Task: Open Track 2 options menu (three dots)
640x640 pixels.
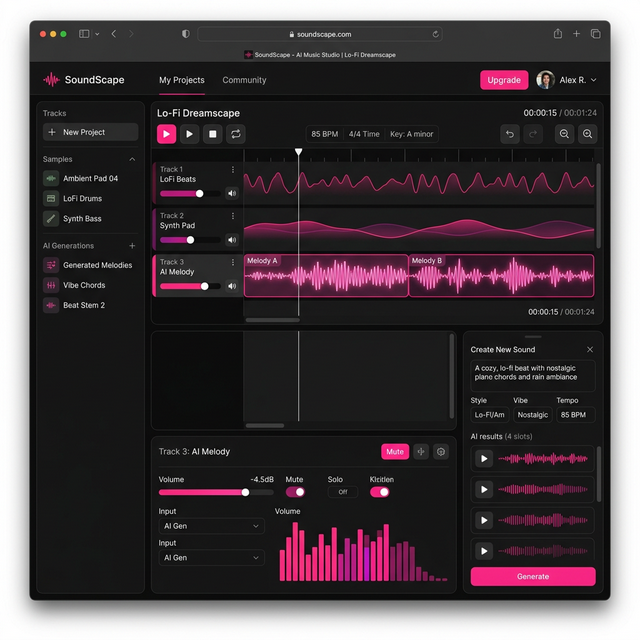Action: (x=233, y=216)
